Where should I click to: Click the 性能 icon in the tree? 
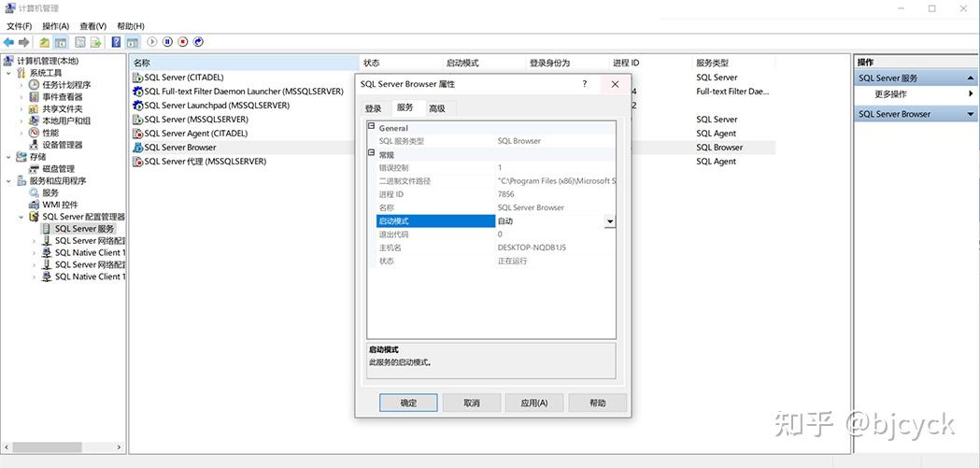(x=34, y=133)
